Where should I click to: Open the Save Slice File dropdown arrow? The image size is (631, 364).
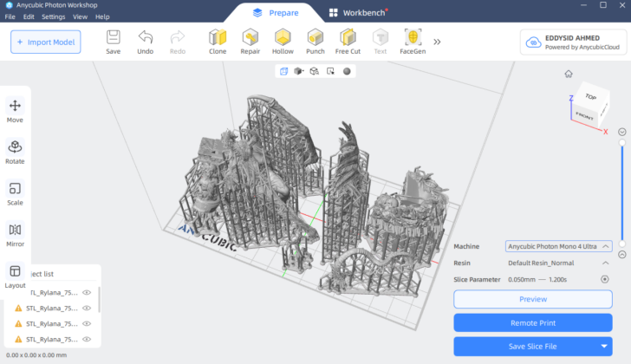(x=603, y=347)
